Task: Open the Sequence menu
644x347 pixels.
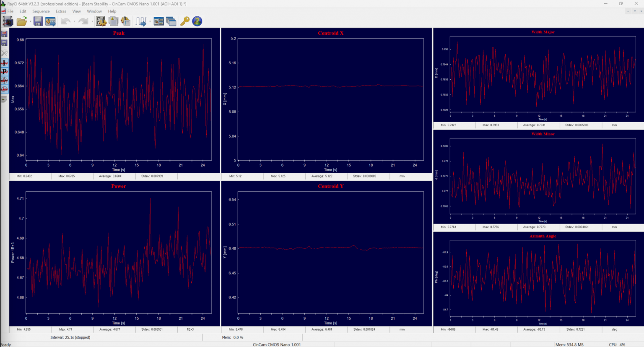Action: pos(41,11)
